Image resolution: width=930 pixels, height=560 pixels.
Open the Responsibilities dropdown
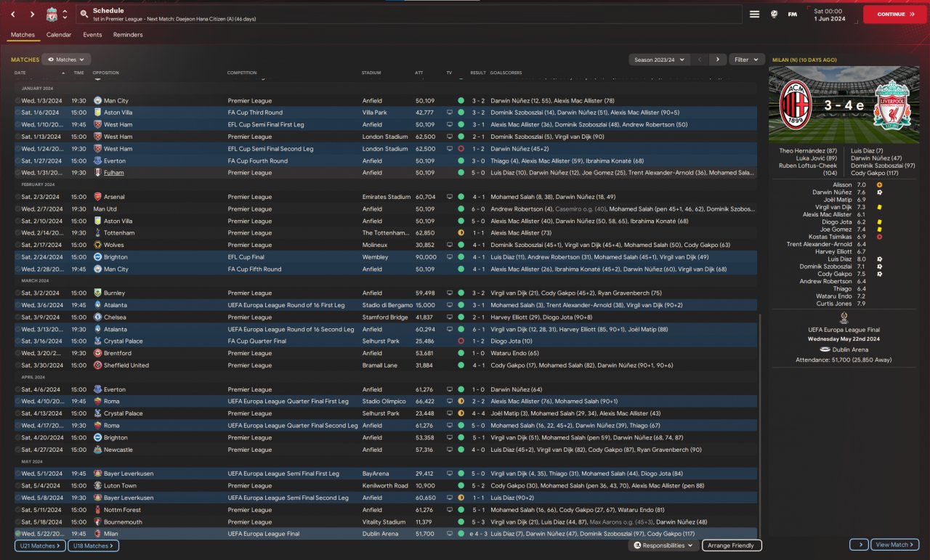[x=663, y=545]
